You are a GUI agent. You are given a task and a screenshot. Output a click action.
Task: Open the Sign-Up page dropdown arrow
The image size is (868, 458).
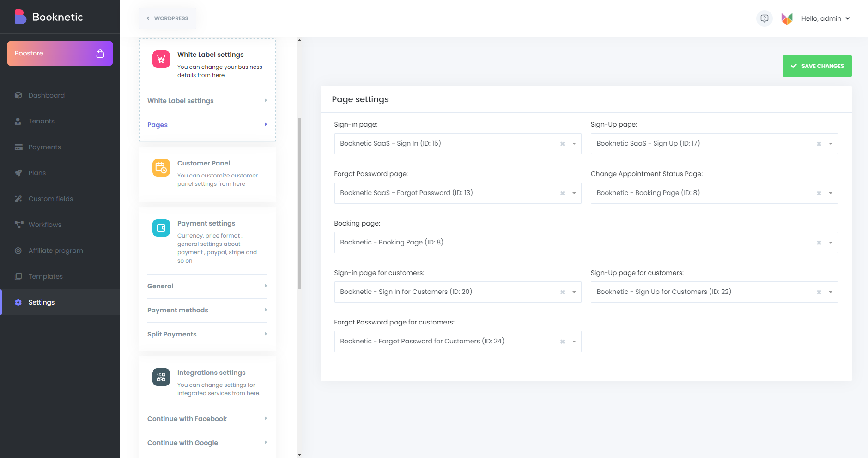click(x=831, y=144)
